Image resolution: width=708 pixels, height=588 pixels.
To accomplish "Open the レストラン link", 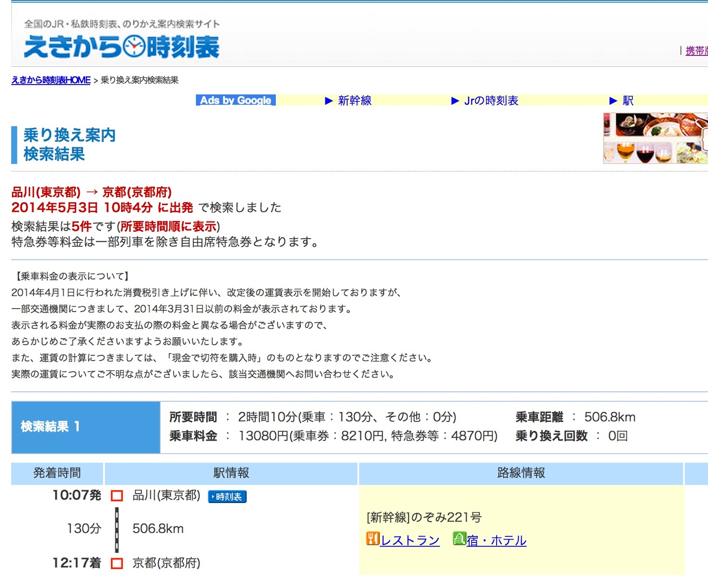I will pyautogui.click(x=410, y=540).
